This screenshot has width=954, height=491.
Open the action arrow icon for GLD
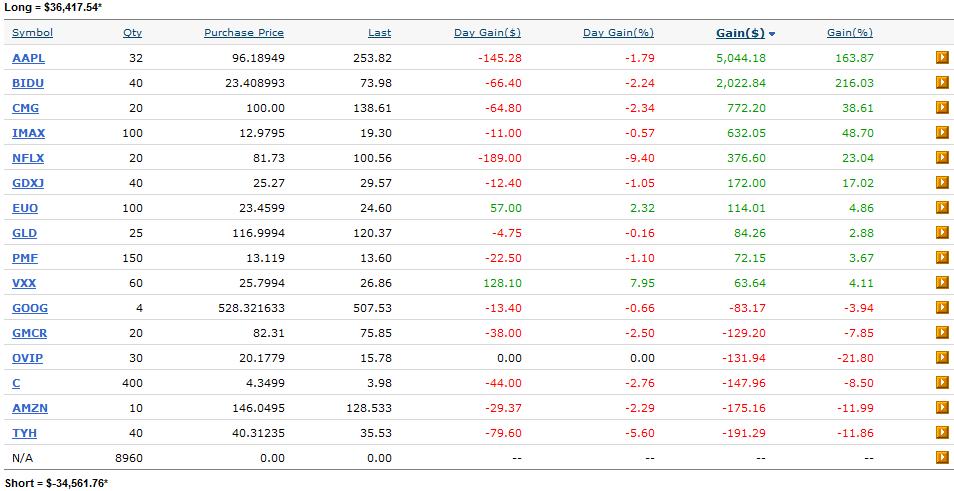pyautogui.click(x=942, y=232)
